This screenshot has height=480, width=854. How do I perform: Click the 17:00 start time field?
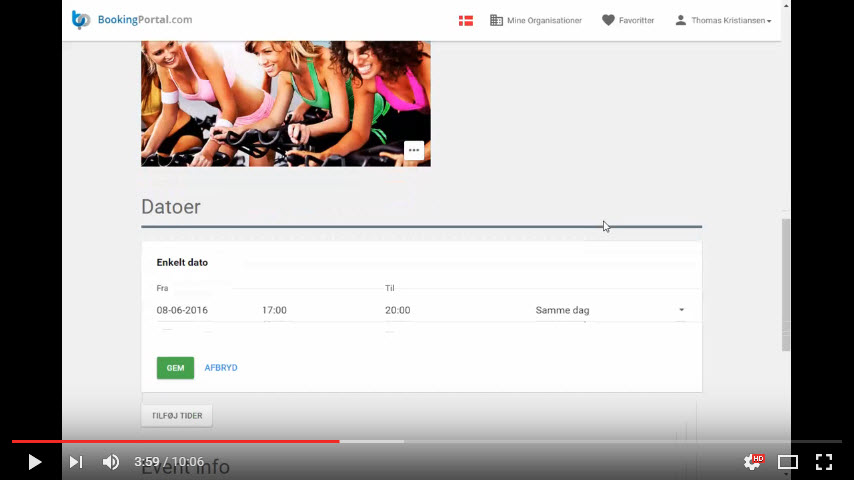[274, 310]
